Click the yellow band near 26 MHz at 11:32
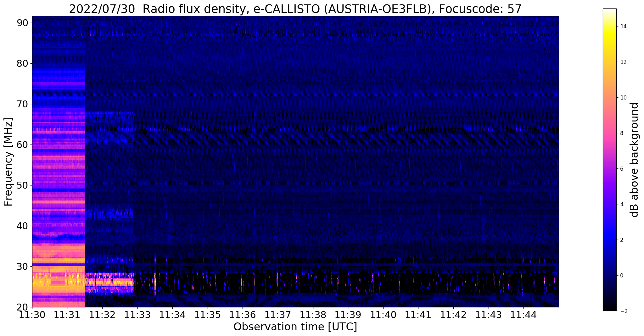 click(x=110, y=283)
